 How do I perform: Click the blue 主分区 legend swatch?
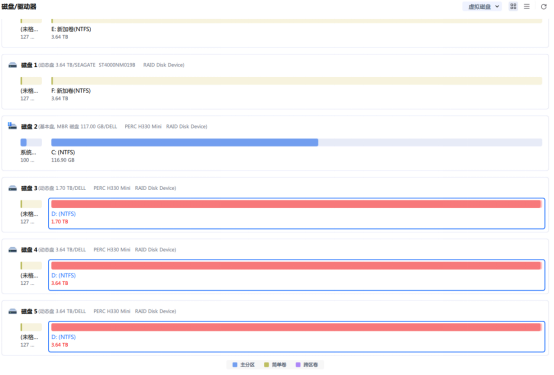coord(235,365)
